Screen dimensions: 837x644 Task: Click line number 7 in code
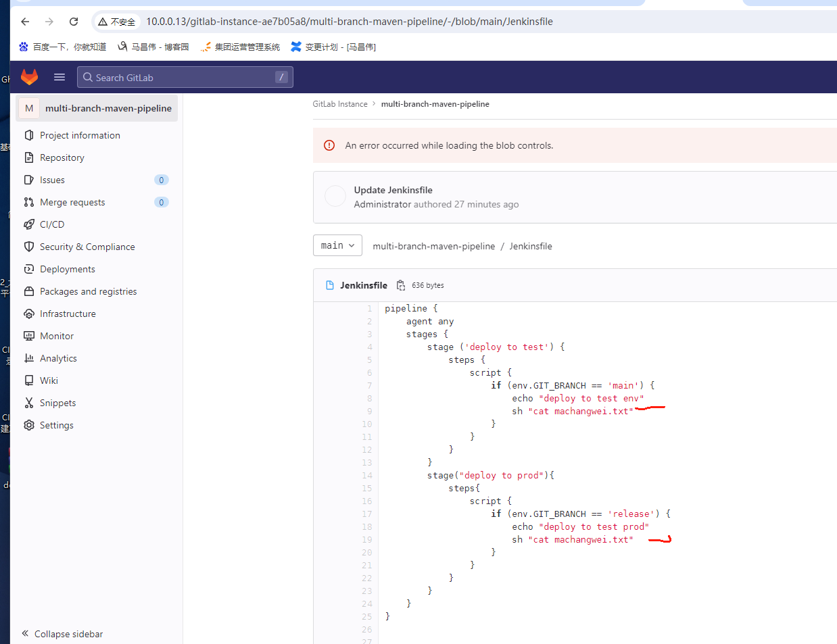369,385
